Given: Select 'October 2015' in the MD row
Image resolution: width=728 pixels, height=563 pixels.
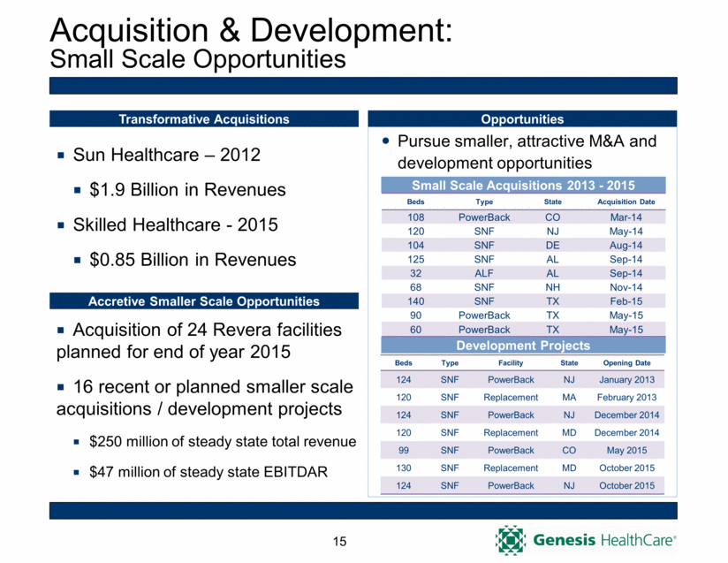Looking at the screenshot, I should 626,468.
